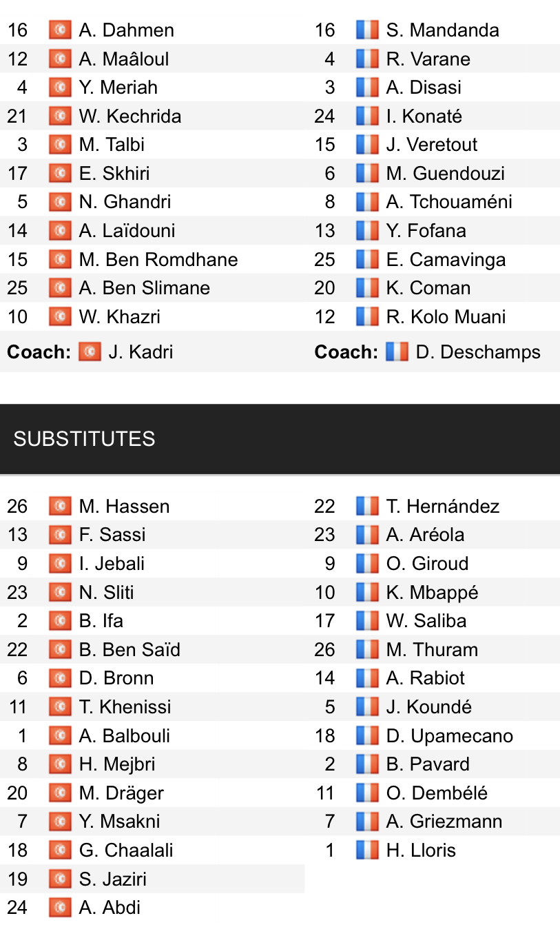This screenshot has width=560, height=927.
Task: Select A. Griezmann in the substitutes list
Action: [444, 822]
